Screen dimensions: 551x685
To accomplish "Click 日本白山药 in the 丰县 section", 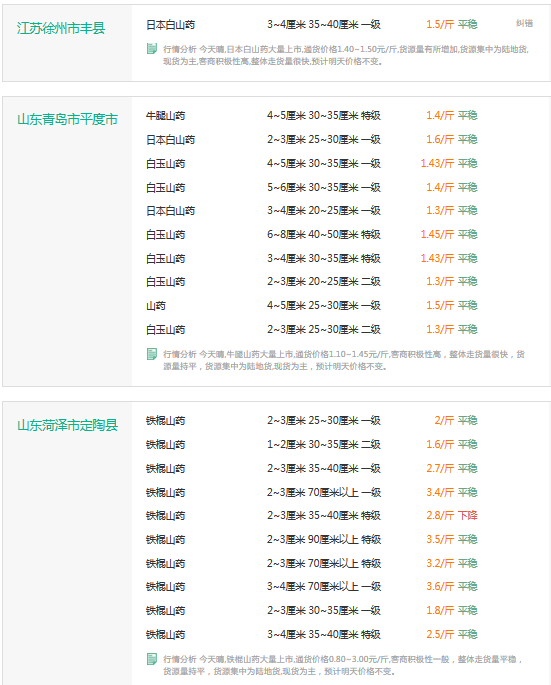I will (x=170, y=25).
